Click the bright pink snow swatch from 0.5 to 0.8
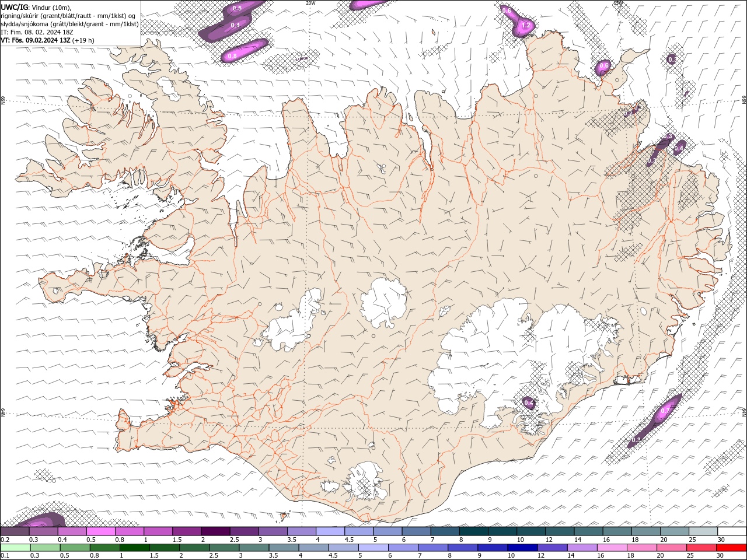 [x=101, y=531]
